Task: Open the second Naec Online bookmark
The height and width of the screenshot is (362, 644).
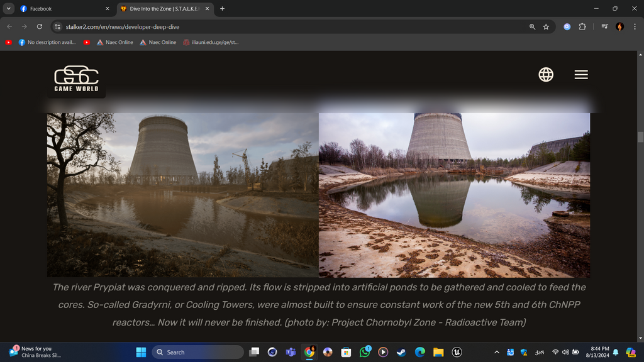Action: 158,42
